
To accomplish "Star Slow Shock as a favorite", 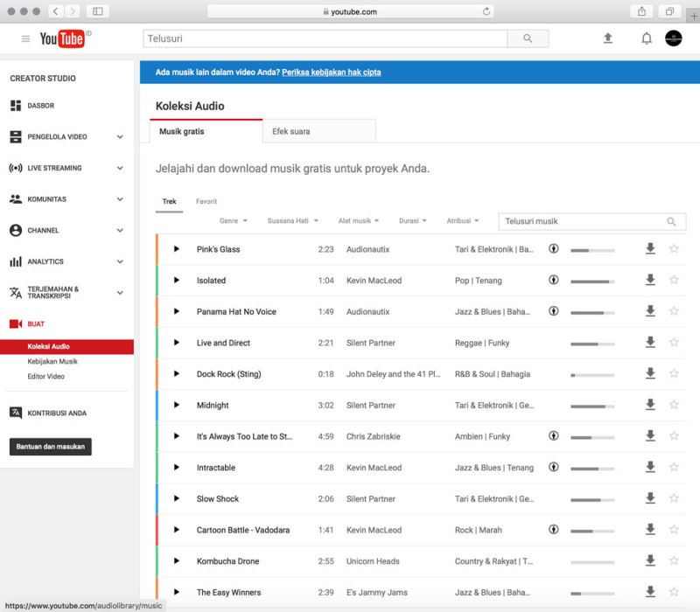I will point(674,498).
